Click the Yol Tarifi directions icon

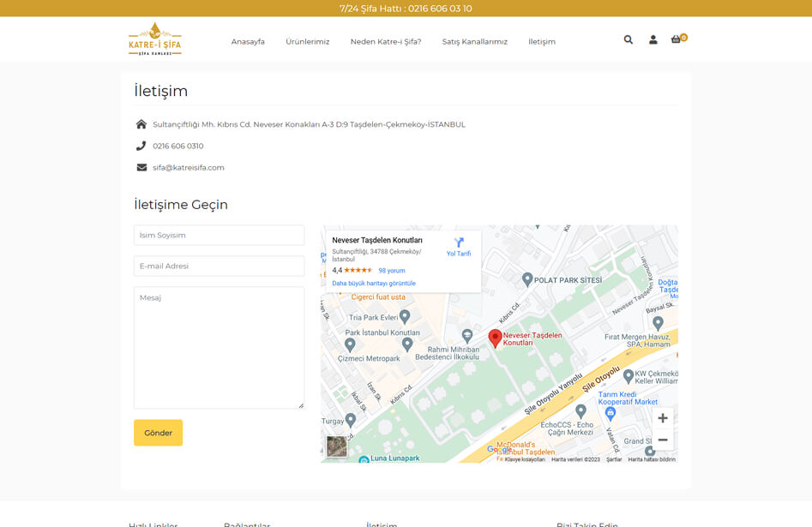(x=459, y=246)
